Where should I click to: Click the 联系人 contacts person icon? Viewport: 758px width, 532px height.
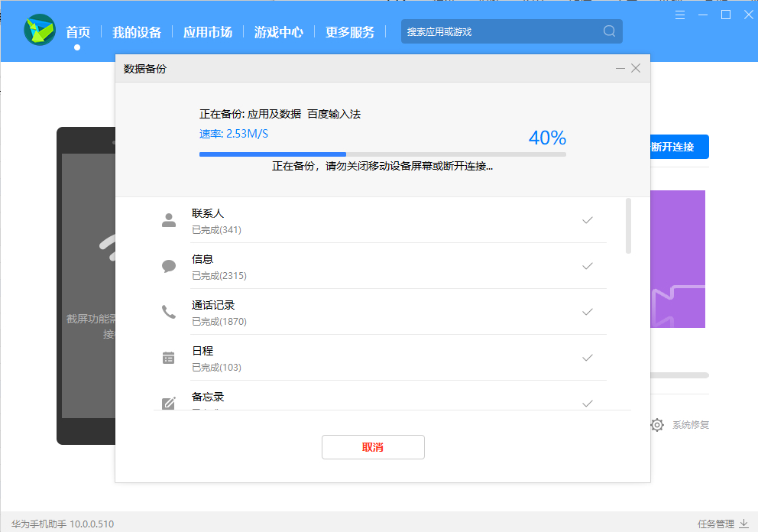coord(169,220)
